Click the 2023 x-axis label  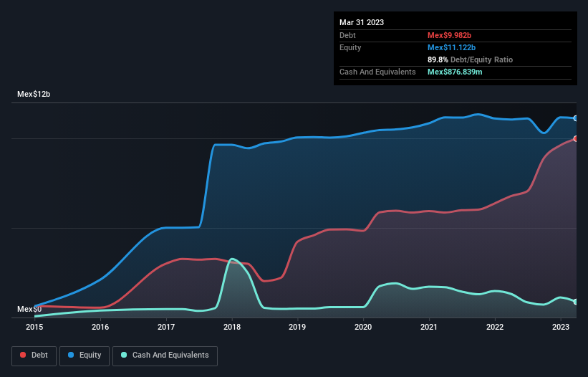561,327
